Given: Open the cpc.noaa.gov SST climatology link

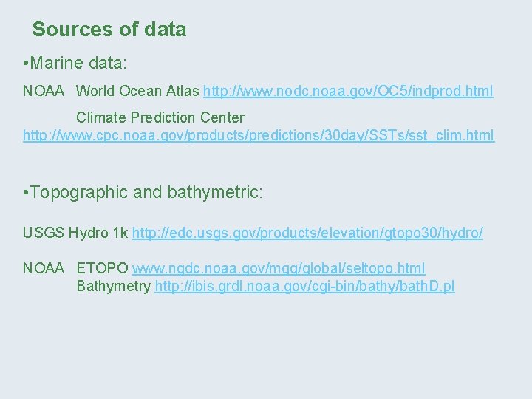Looking at the screenshot, I should 259,136.
